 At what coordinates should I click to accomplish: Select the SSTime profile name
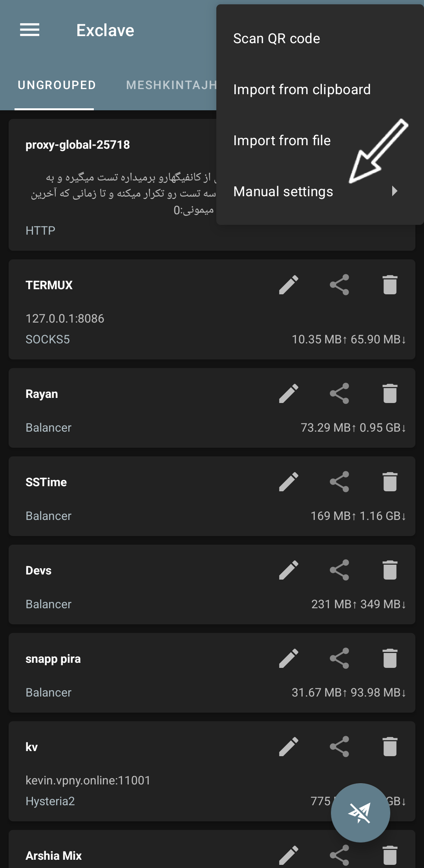click(x=46, y=482)
